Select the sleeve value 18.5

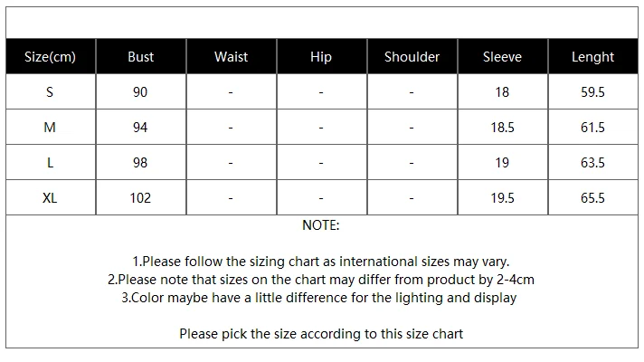[x=502, y=128]
